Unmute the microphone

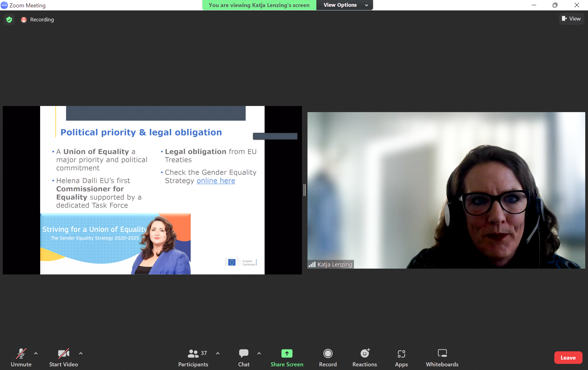pyautogui.click(x=21, y=357)
